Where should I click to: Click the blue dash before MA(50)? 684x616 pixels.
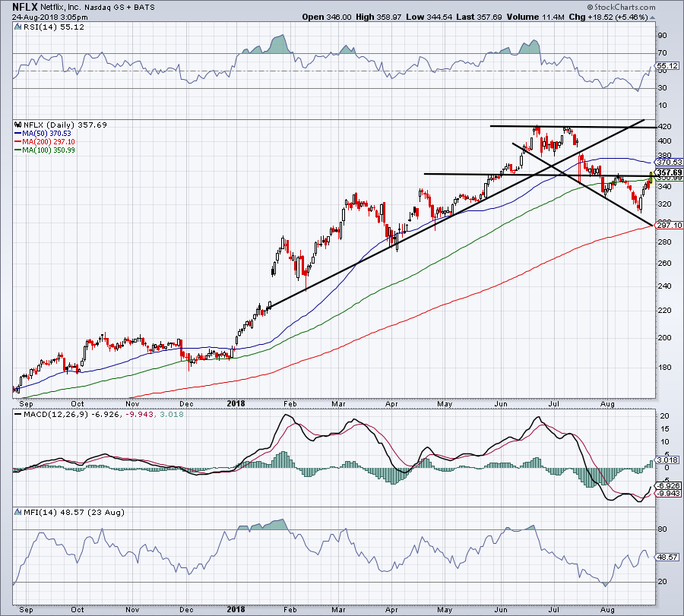point(18,134)
